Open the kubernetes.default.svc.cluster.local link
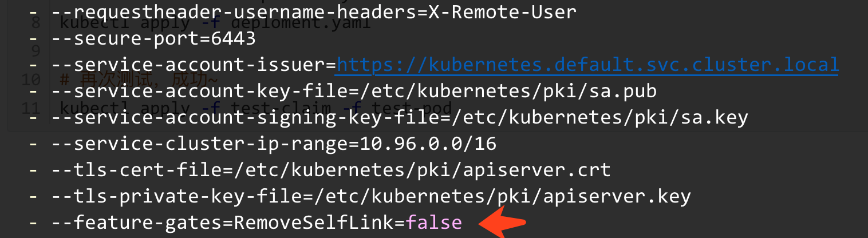Image resolution: width=868 pixels, height=238 pixels. (x=587, y=64)
